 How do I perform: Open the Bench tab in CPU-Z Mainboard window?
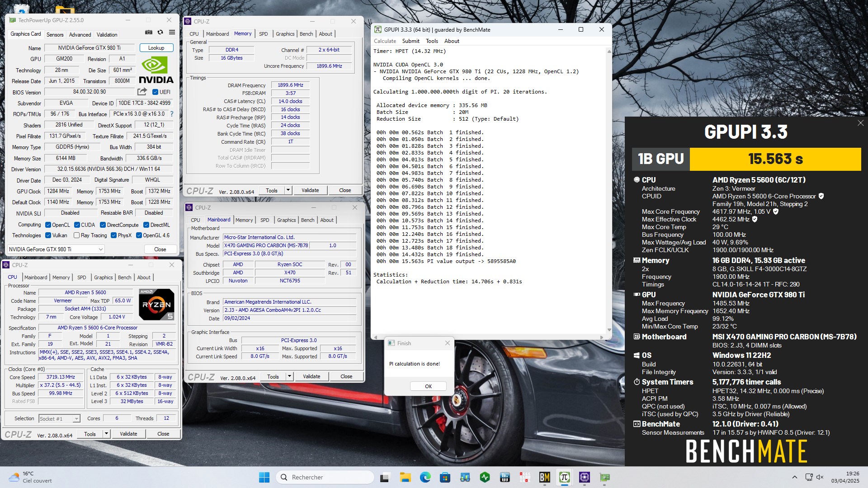pyautogui.click(x=307, y=220)
